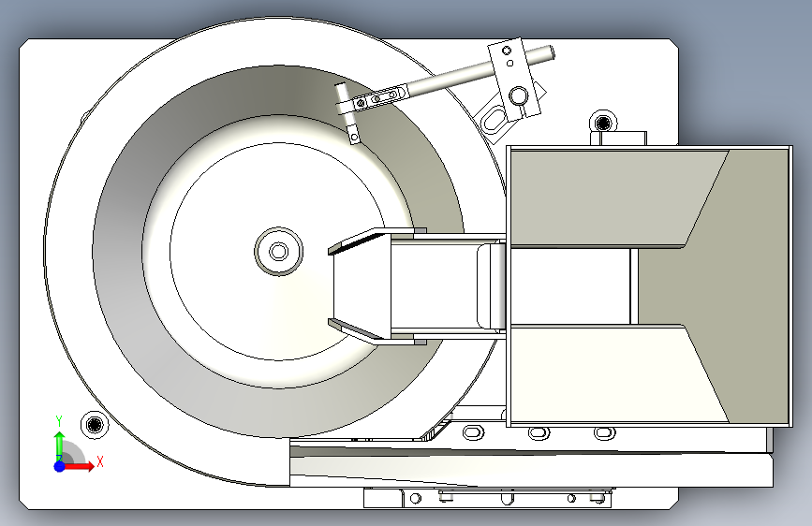Select the center hub of the feeder bowl

point(278,252)
